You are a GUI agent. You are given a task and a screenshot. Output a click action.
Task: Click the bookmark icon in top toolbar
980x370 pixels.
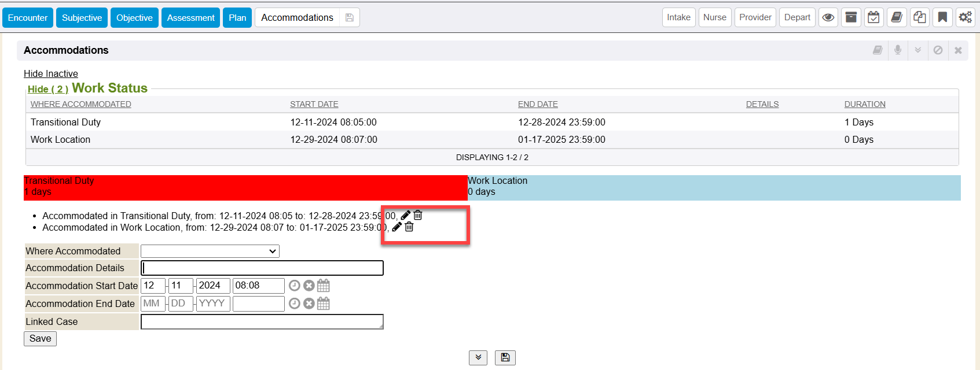click(942, 17)
